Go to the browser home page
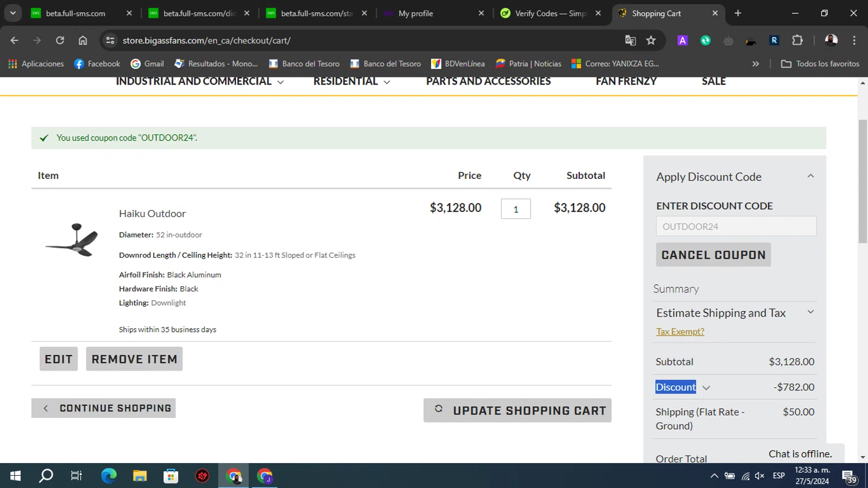868x488 pixels. [83, 41]
